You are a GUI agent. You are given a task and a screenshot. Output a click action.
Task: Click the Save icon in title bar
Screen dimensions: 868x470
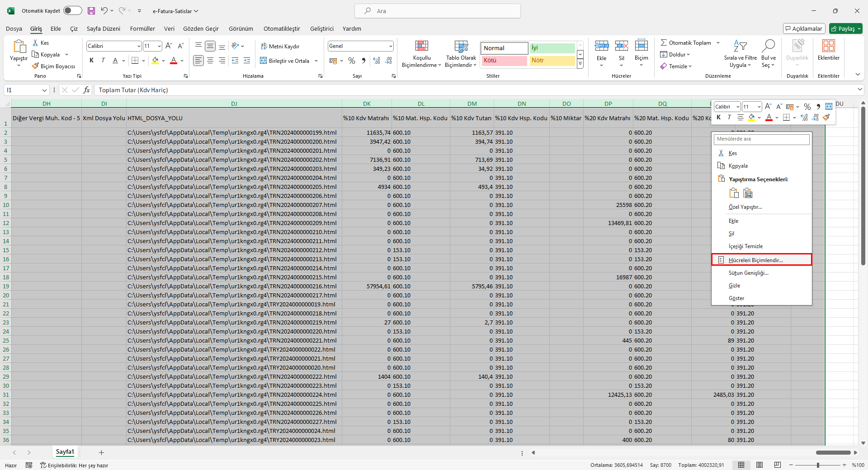click(91, 11)
